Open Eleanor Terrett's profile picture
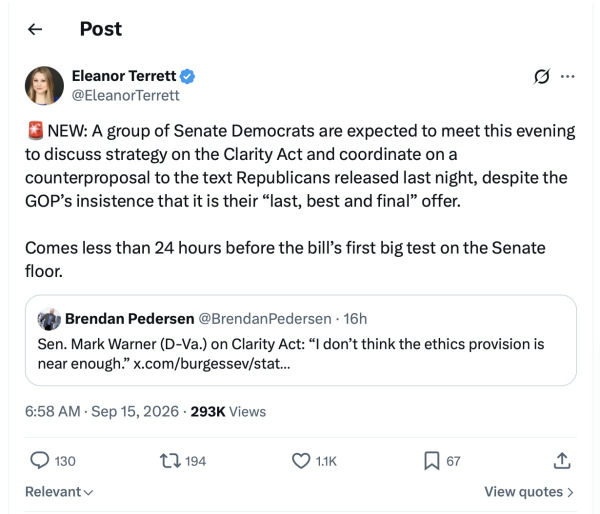The image size is (600, 514). [x=44, y=86]
